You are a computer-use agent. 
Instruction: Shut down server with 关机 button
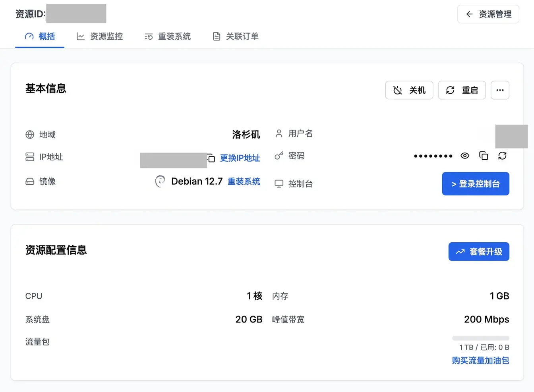coord(409,90)
